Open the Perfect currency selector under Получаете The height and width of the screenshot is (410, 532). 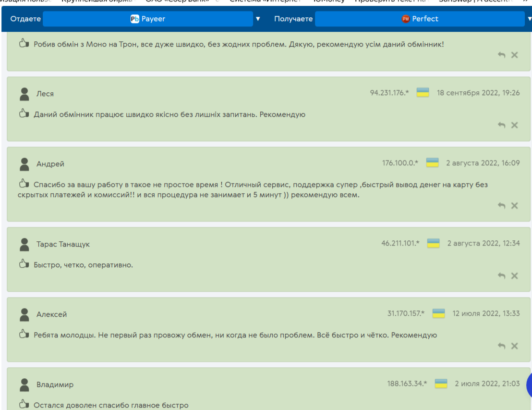(x=420, y=19)
